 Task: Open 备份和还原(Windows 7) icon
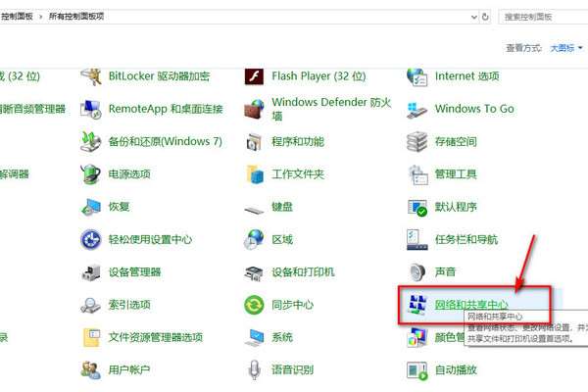[91, 141]
